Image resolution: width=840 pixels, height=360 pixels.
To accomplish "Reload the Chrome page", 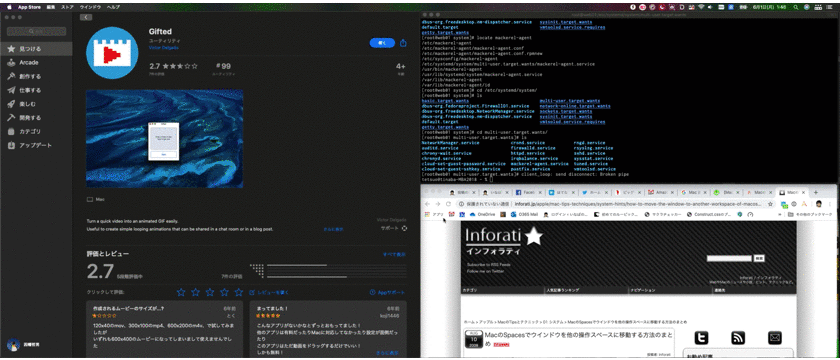I will point(449,204).
